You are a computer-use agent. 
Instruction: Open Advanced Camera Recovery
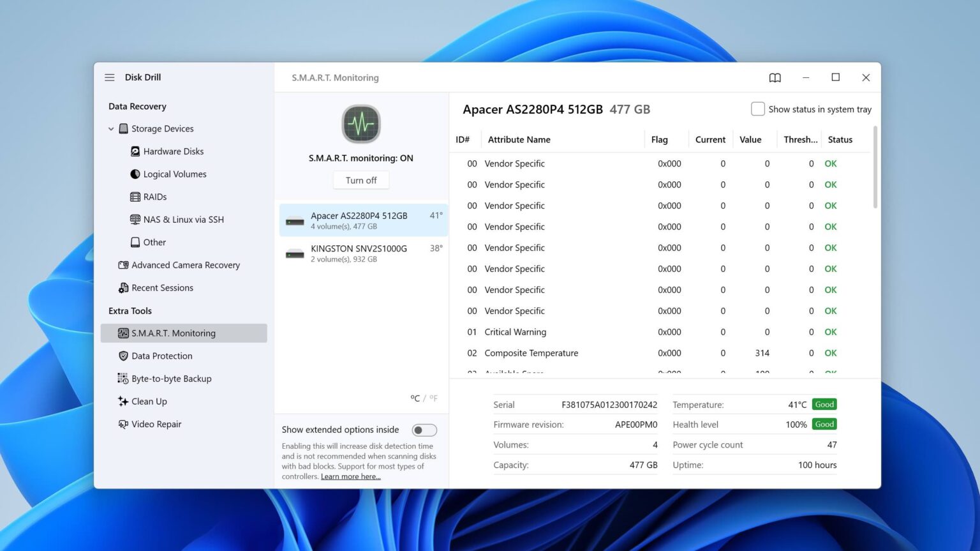click(179, 265)
